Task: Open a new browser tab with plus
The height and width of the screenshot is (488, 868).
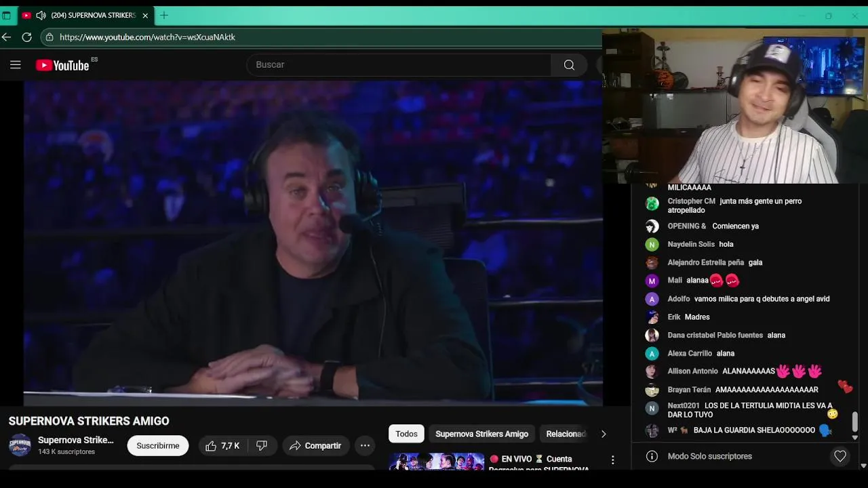Action: click(163, 15)
